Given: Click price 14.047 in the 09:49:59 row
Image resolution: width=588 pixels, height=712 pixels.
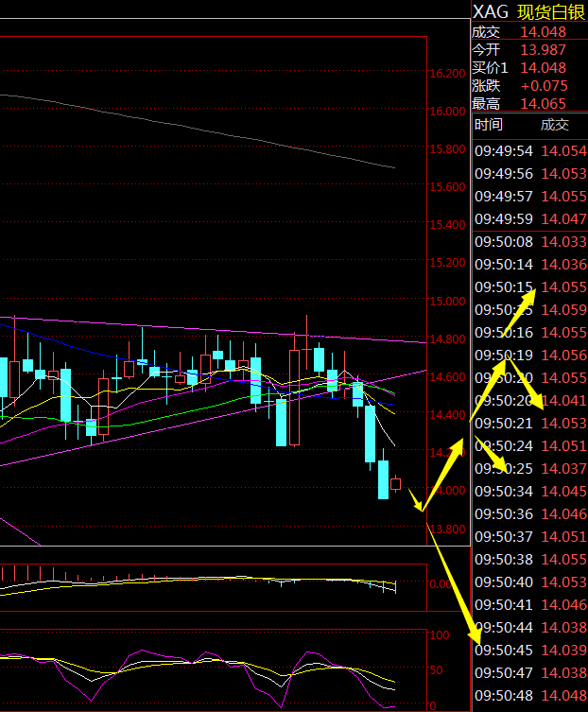Looking at the screenshot, I should [x=564, y=218].
